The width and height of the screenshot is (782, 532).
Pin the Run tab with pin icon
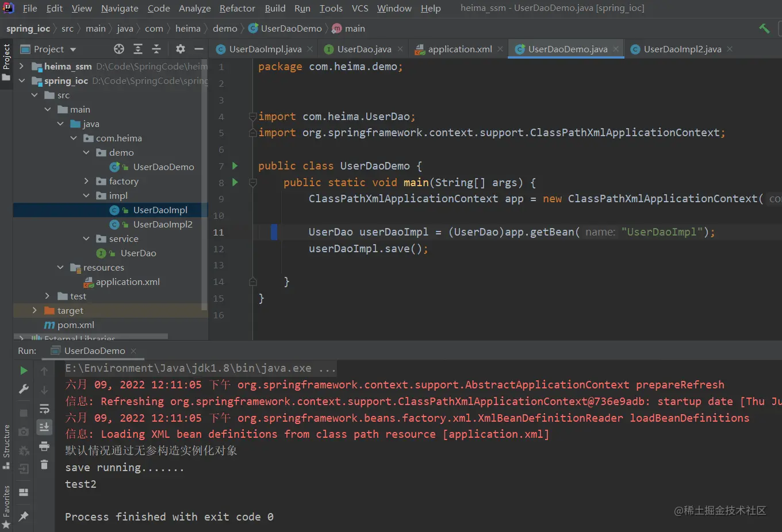click(x=24, y=516)
